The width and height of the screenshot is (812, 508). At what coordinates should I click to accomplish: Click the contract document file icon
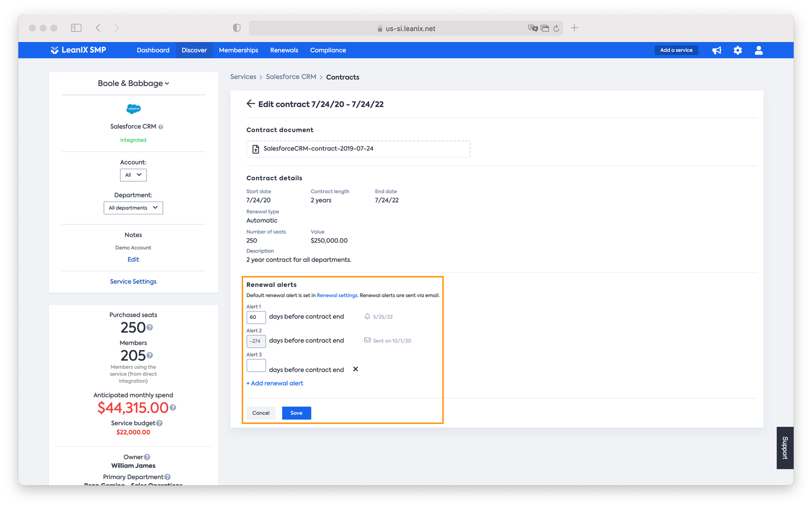[255, 149]
